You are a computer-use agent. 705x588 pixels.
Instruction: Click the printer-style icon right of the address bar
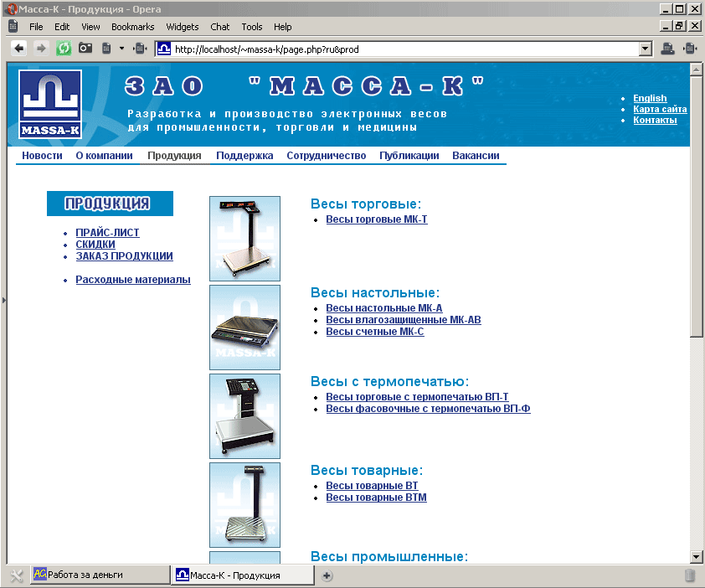[x=667, y=48]
